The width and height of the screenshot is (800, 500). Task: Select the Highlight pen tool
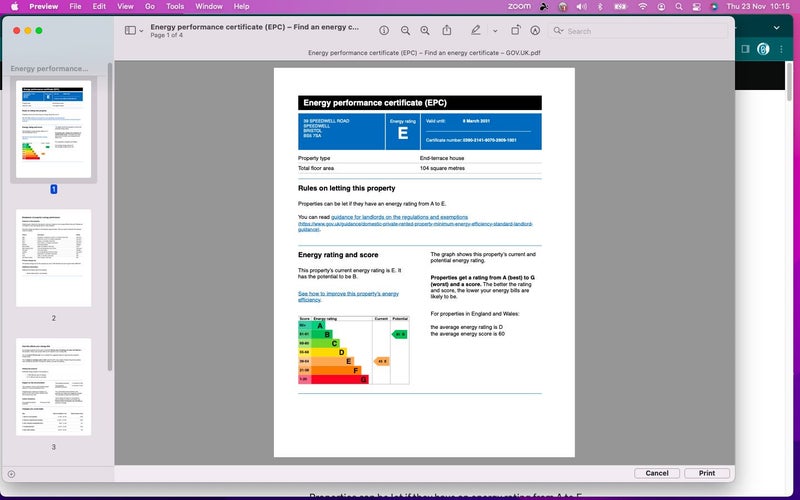coord(476,31)
